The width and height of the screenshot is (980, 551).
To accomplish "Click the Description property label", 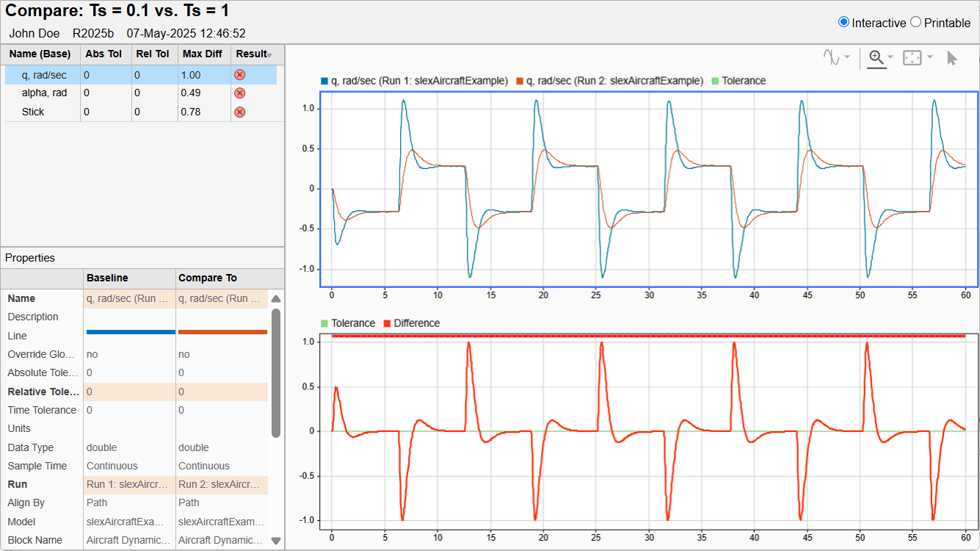I will click(33, 317).
